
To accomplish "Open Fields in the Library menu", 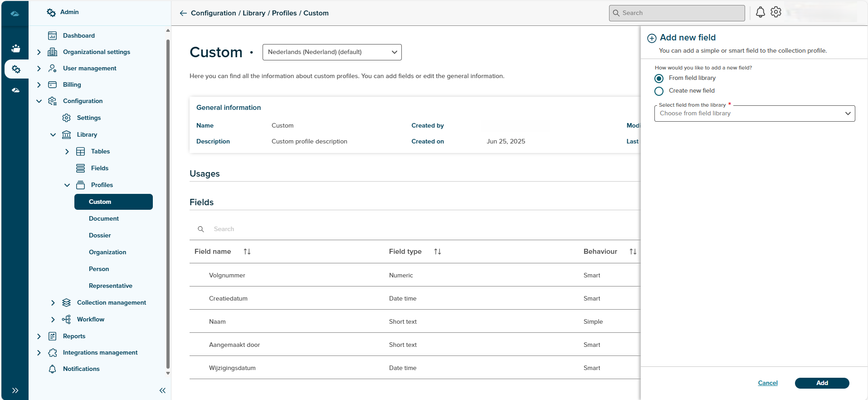I will pyautogui.click(x=99, y=168).
